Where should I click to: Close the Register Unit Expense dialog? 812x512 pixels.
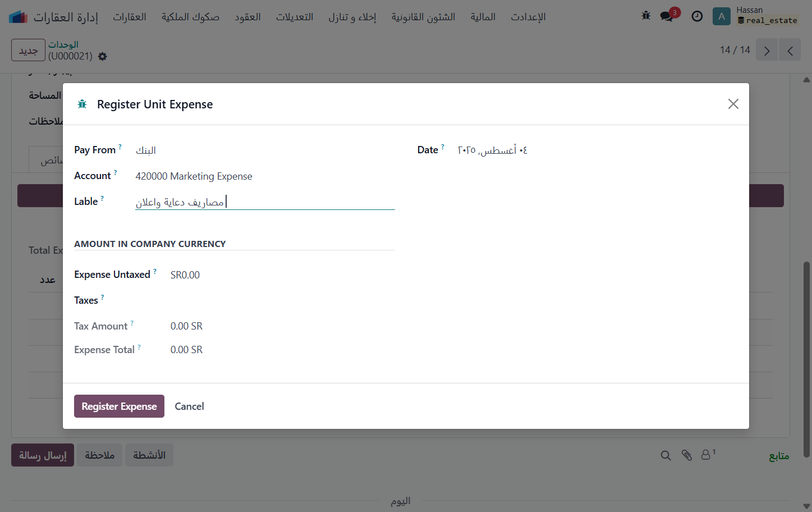(733, 104)
